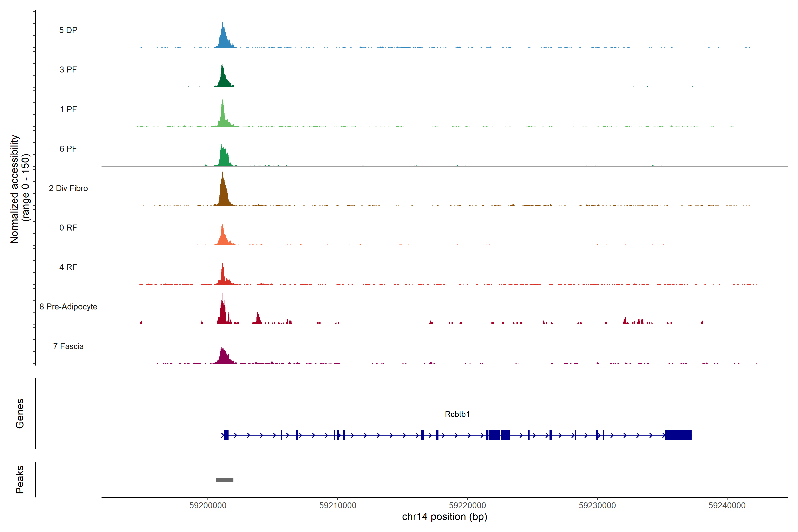798x532 pixels.
Task: Select the 0 RF track label
Action: coord(68,228)
